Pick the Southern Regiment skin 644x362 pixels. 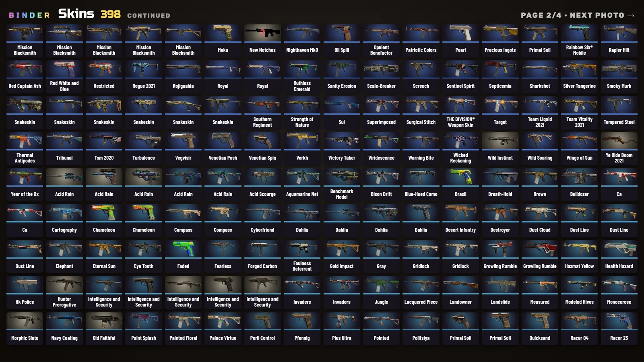262,113
